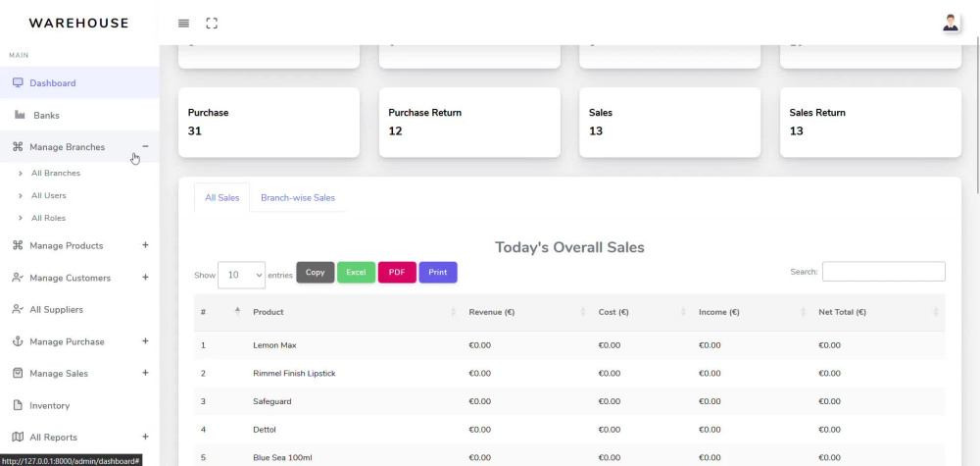Sort table by the # column arrow
This screenshot has width=980, height=466.
[237, 312]
